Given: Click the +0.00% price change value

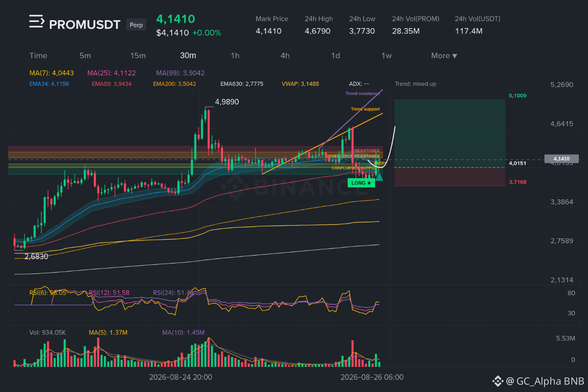Looking at the screenshot, I should pyautogui.click(x=206, y=33).
